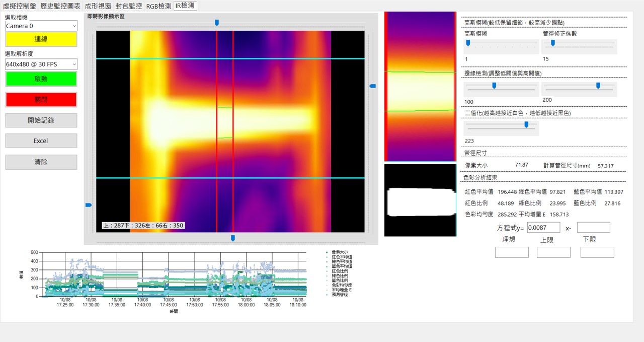Click the green 啟動 start button
Image resolution: width=644 pixels, height=342 pixels.
[x=41, y=79]
